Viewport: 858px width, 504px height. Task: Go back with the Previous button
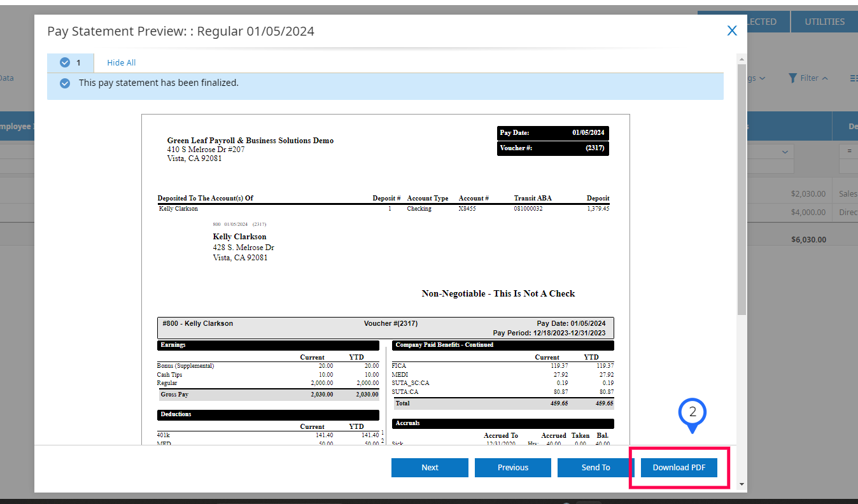click(513, 467)
